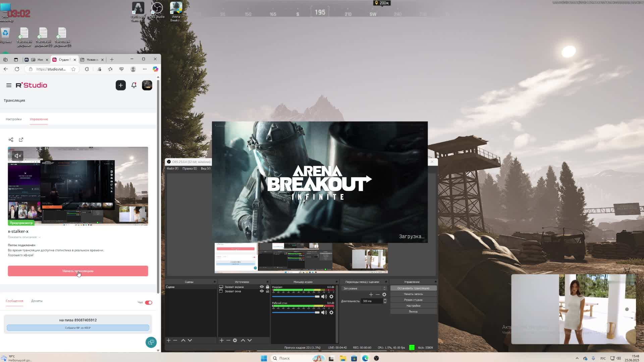Click Начать запись in OBS controls
Screen dimensions: 644x362
click(x=413, y=294)
